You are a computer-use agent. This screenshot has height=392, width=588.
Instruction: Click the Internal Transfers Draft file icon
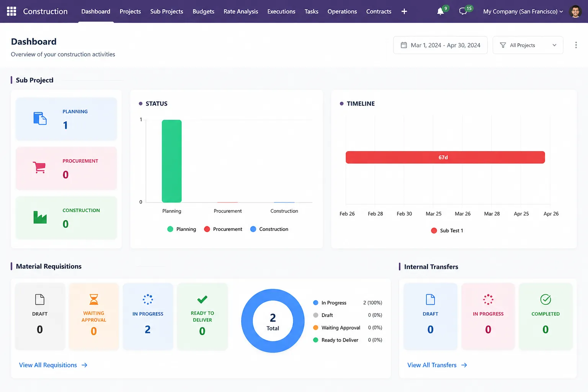(431, 299)
